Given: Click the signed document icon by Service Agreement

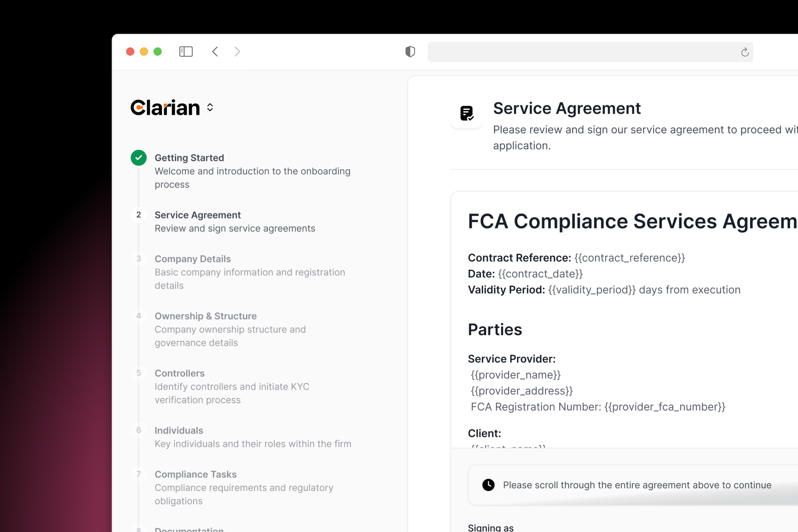Looking at the screenshot, I should click(467, 113).
